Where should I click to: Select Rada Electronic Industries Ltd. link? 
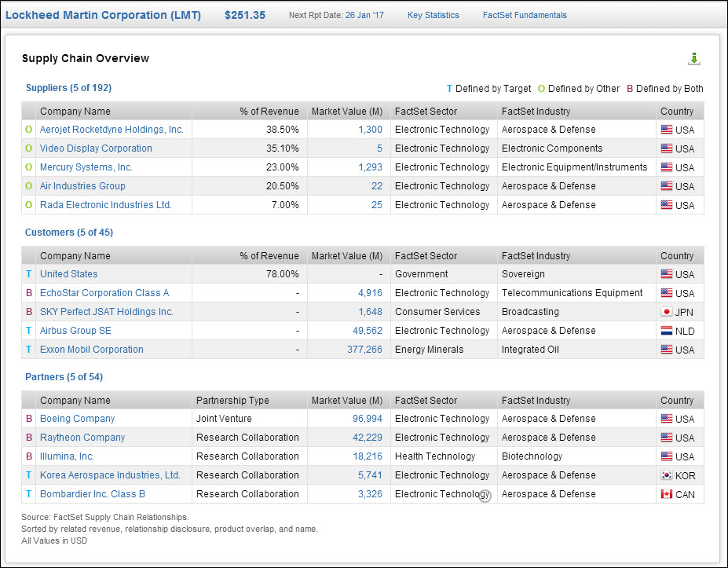(x=106, y=205)
